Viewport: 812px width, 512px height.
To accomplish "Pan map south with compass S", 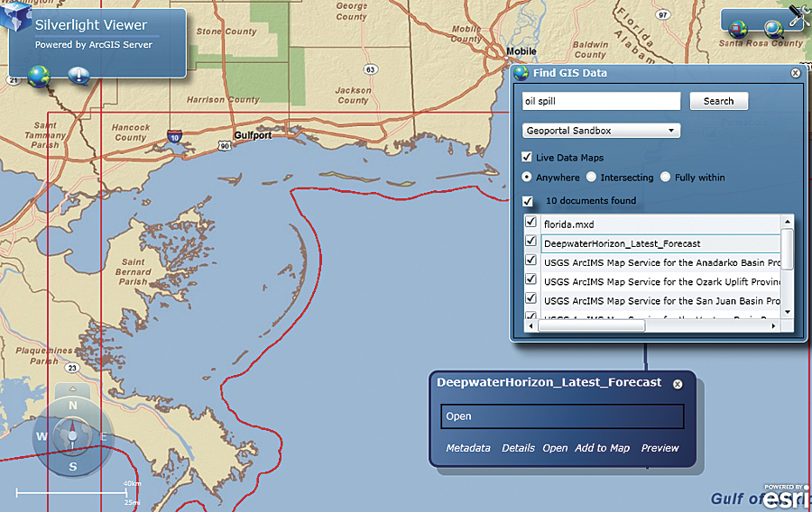I will pos(72,467).
